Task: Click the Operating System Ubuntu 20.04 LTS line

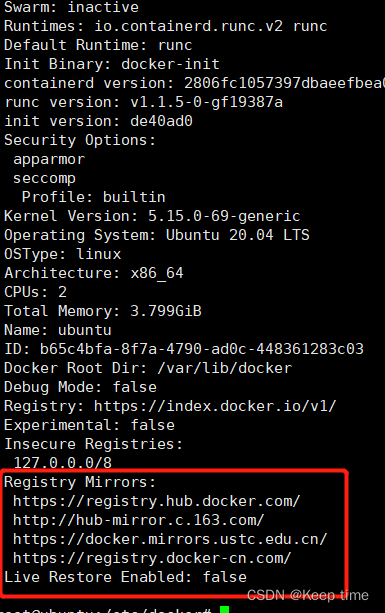Action: tap(156, 235)
